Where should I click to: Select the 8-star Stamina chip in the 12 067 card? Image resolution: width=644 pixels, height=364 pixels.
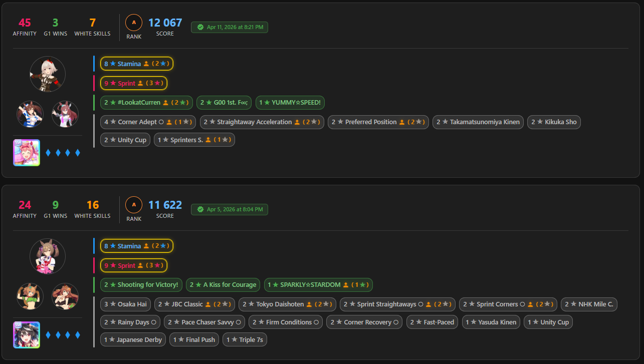pyautogui.click(x=137, y=64)
